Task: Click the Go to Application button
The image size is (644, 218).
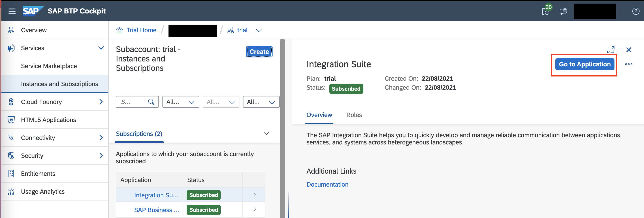Action: [584, 64]
